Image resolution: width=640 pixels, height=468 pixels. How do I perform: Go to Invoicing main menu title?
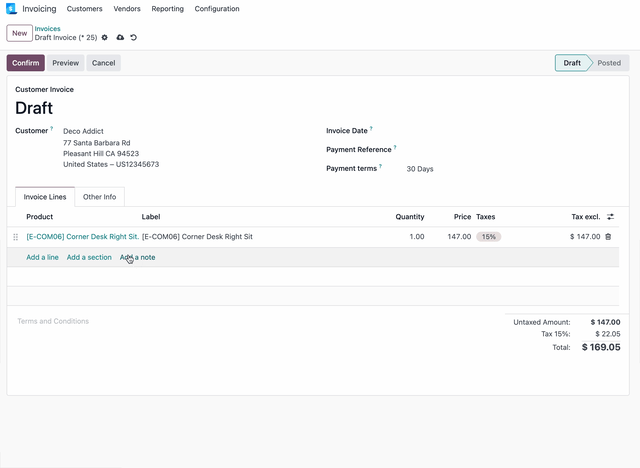39,9
